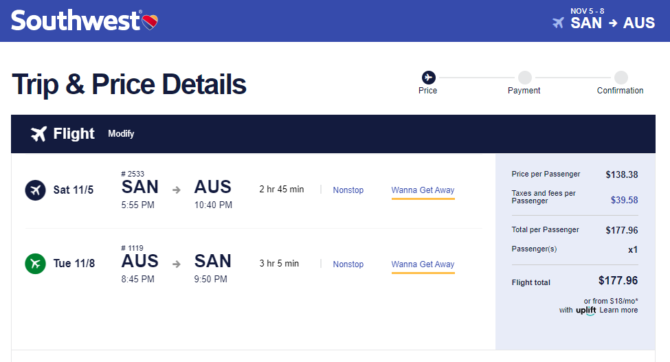Click the Price step airplane icon

428,77
